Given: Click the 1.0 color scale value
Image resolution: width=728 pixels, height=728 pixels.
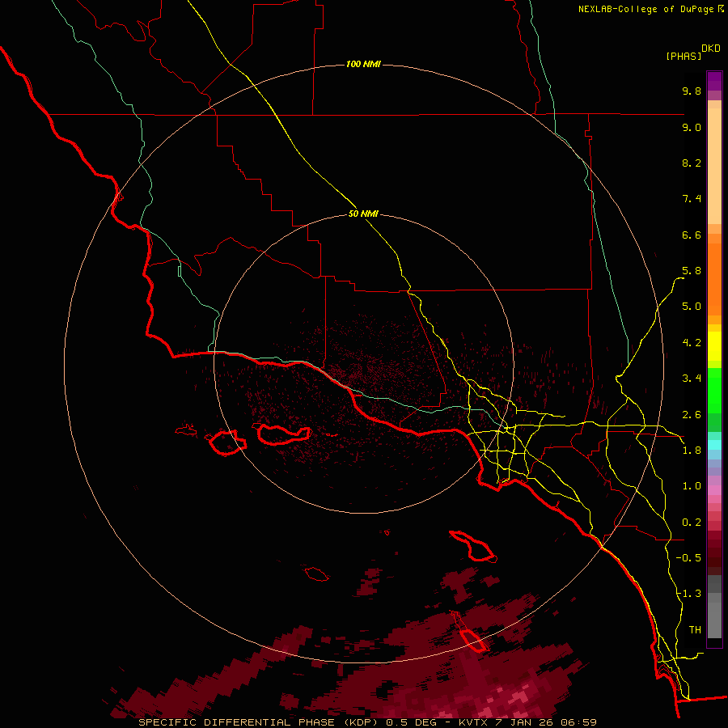Looking at the screenshot, I should tap(692, 486).
